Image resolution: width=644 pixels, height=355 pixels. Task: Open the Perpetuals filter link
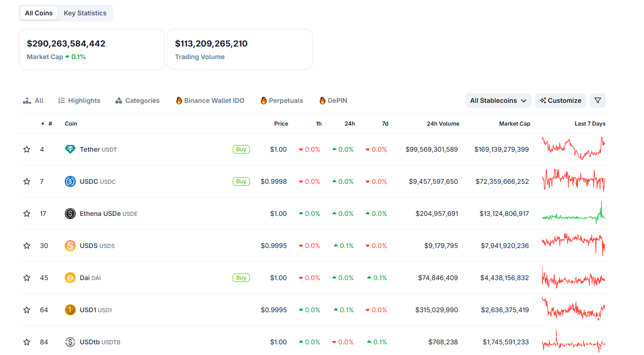[x=282, y=100]
